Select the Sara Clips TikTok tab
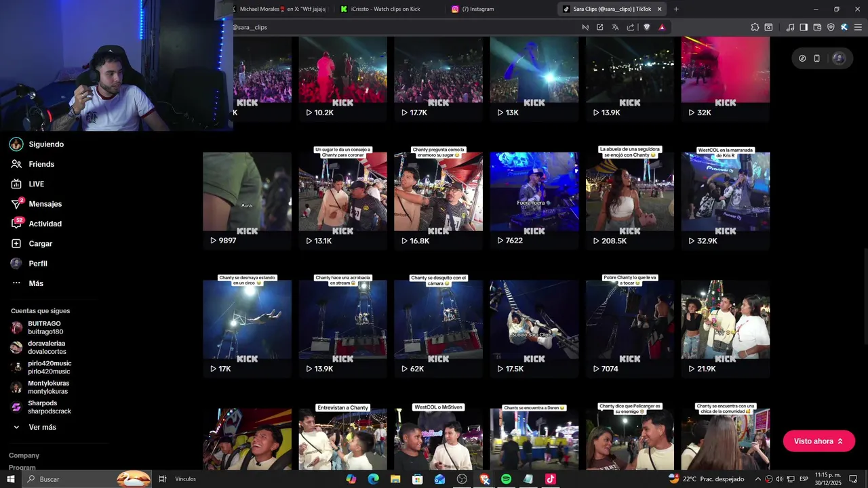This screenshot has height=488, width=868. point(607,9)
